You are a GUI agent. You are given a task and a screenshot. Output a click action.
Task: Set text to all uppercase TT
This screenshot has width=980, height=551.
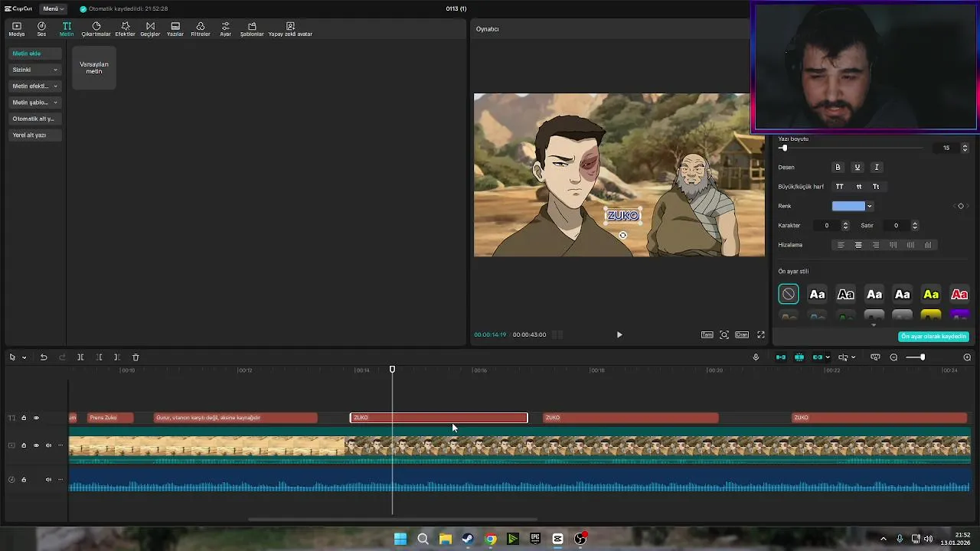click(x=839, y=187)
